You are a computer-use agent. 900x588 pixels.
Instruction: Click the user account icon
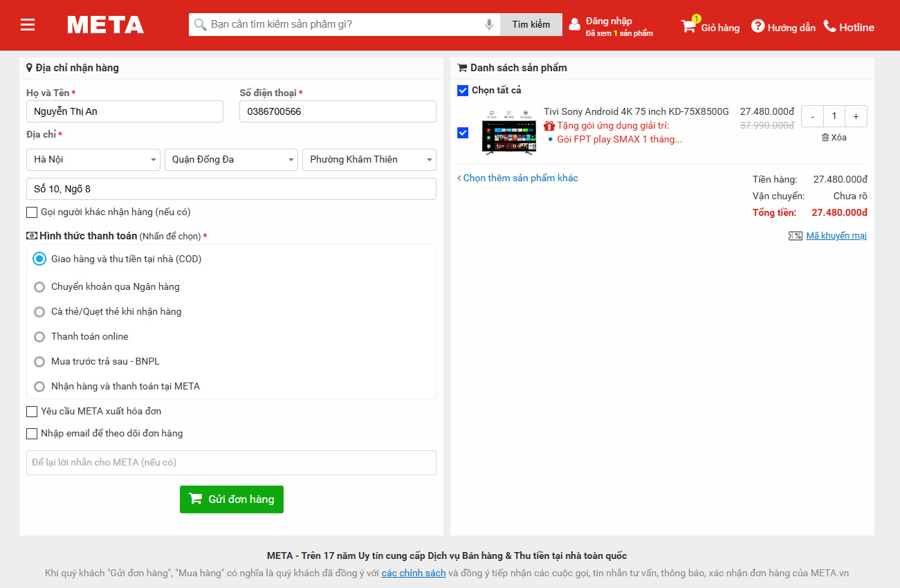click(574, 25)
